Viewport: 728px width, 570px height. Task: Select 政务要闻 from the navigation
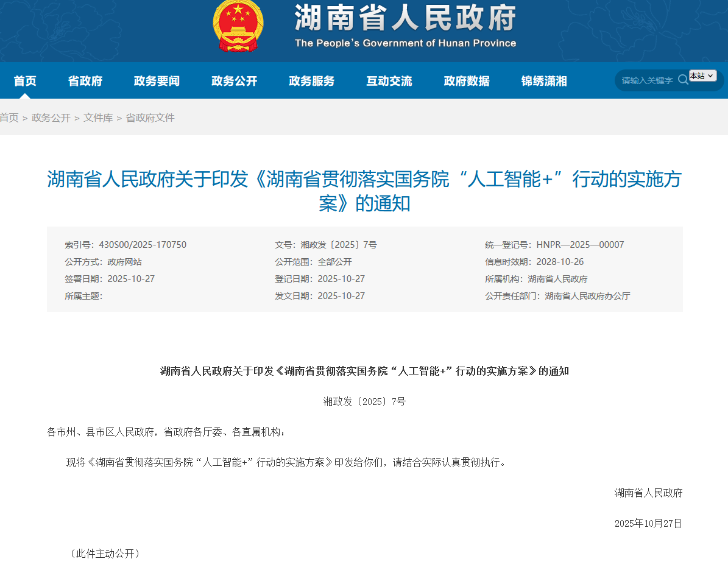click(157, 80)
